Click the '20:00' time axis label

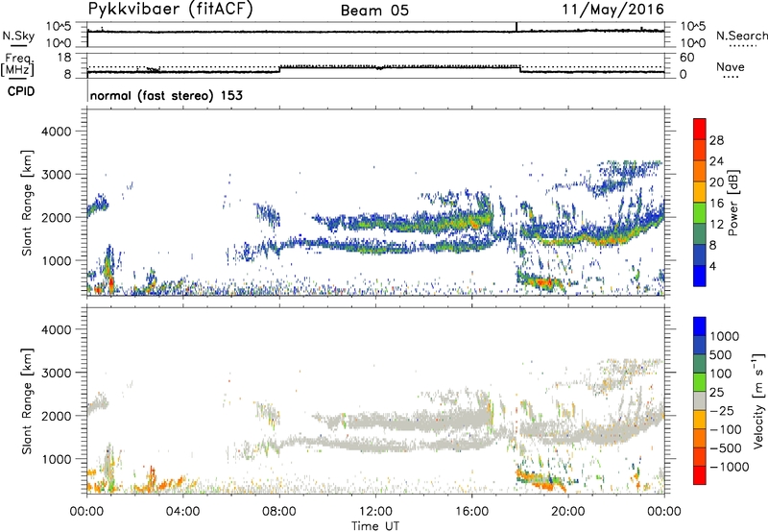point(568,512)
